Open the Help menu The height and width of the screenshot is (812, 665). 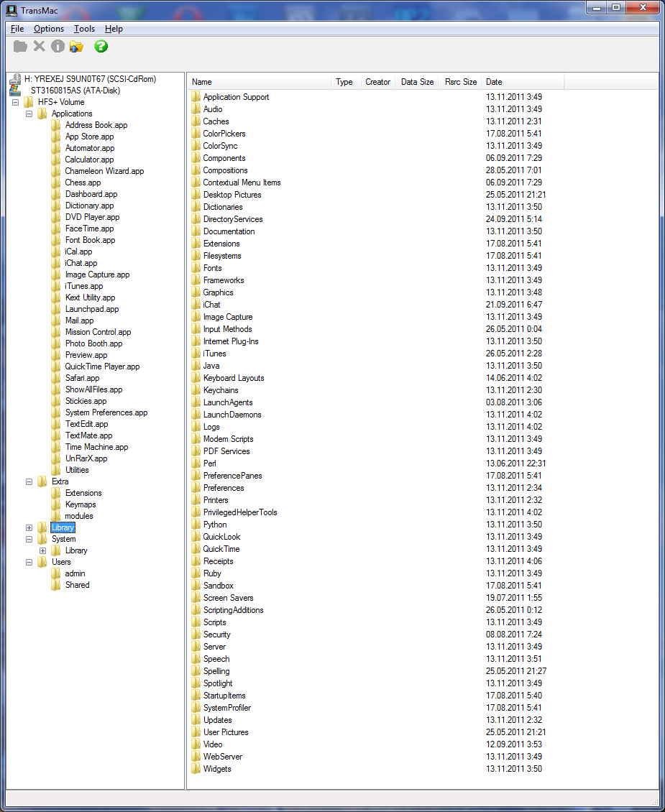[x=114, y=29]
